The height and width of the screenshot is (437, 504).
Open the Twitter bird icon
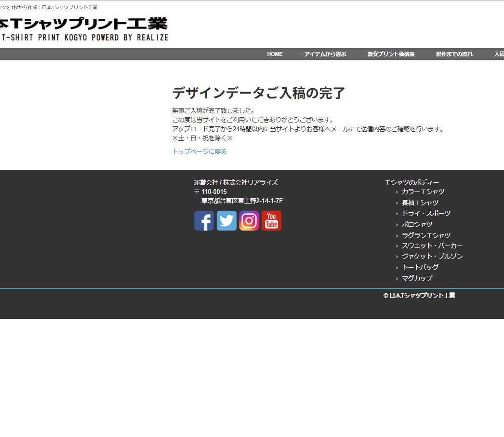click(x=226, y=221)
